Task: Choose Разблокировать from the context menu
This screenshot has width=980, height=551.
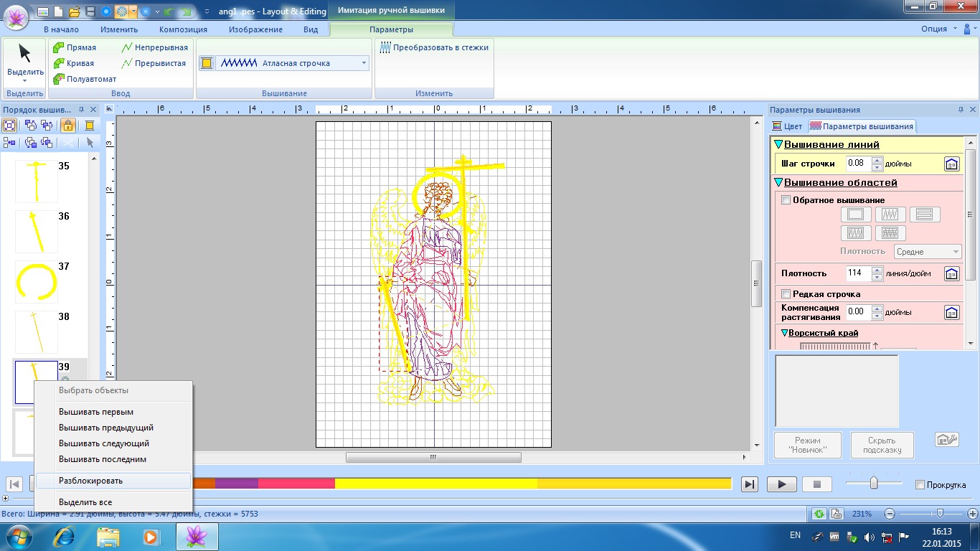Action: click(90, 481)
